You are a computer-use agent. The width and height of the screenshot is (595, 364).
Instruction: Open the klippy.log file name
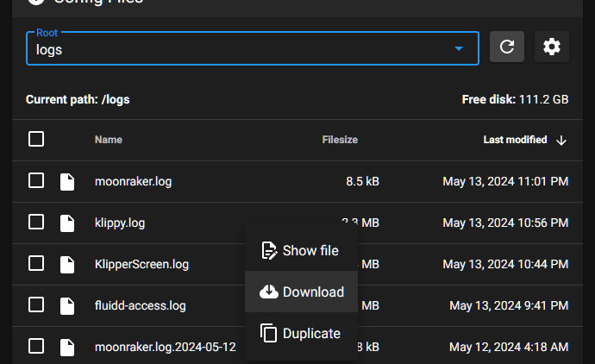point(120,223)
